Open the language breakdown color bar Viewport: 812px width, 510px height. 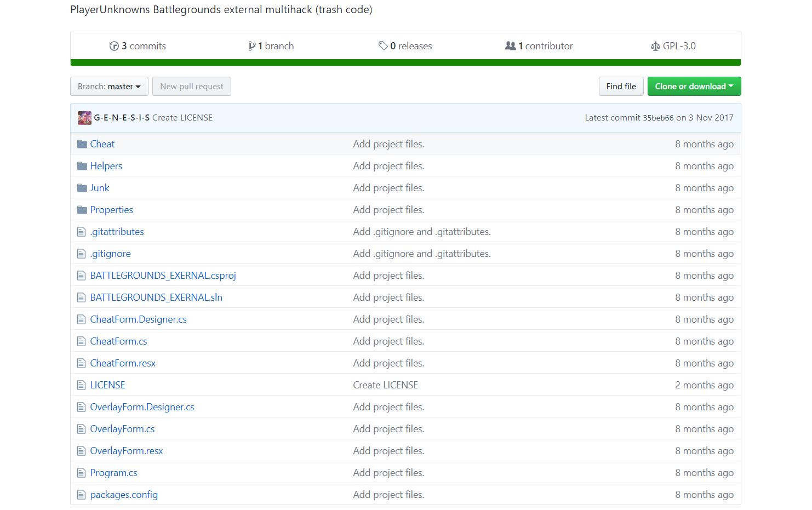(x=405, y=62)
